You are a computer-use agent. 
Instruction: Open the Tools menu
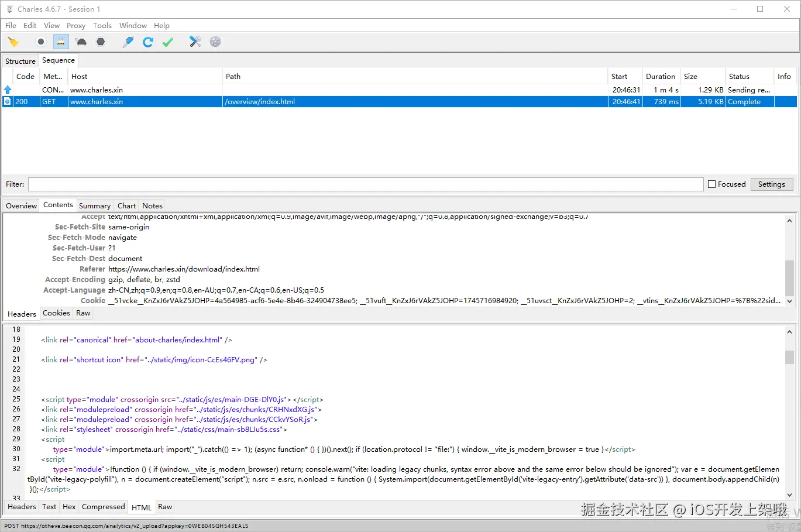[102, 25]
